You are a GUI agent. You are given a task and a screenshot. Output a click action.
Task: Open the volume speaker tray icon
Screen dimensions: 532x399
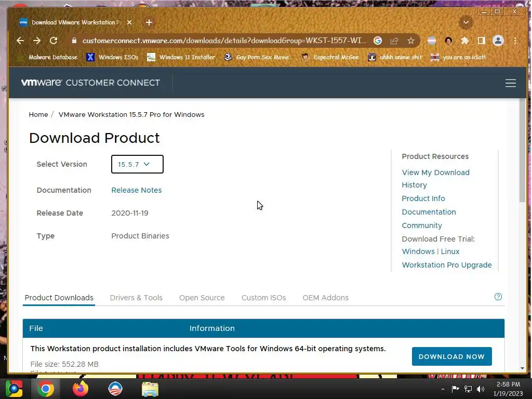(481, 389)
